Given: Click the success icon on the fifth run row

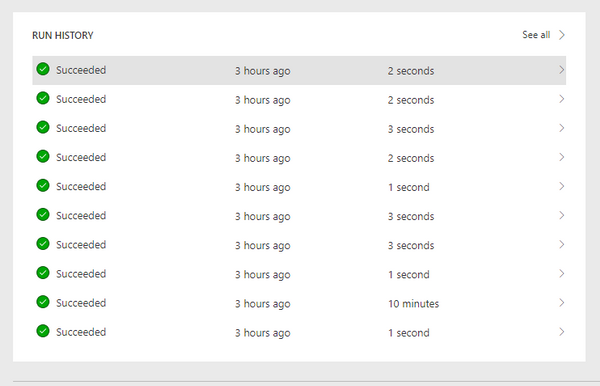Looking at the screenshot, I should 43,186.
